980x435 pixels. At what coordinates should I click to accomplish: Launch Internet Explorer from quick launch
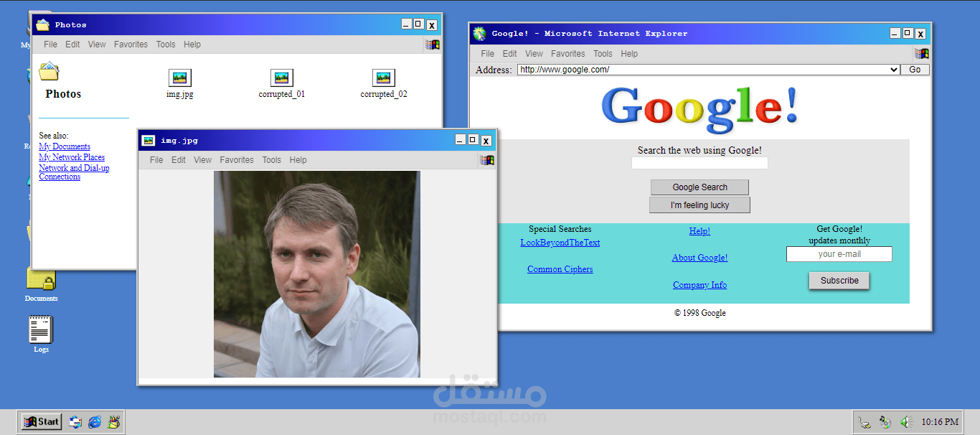pyautogui.click(x=95, y=422)
